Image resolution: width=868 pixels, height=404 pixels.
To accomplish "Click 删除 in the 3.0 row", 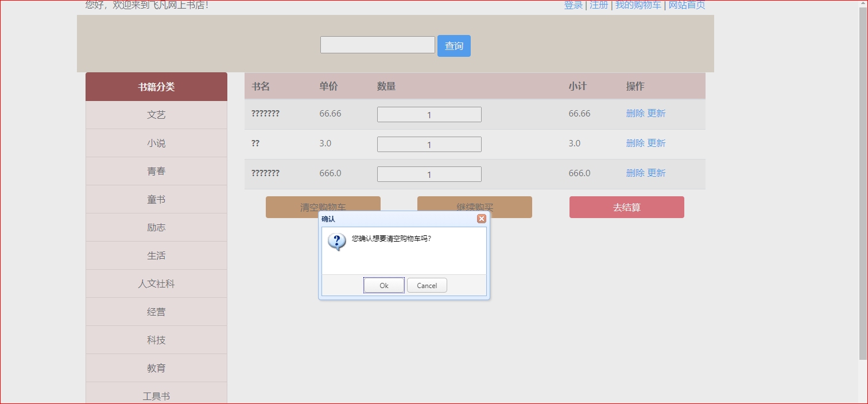I will tap(635, 143).
